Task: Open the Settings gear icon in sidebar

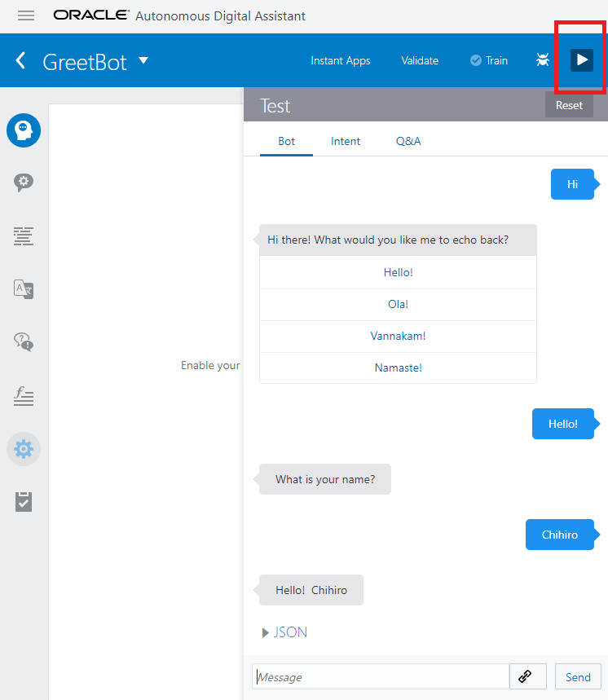Action: point(24,449)
